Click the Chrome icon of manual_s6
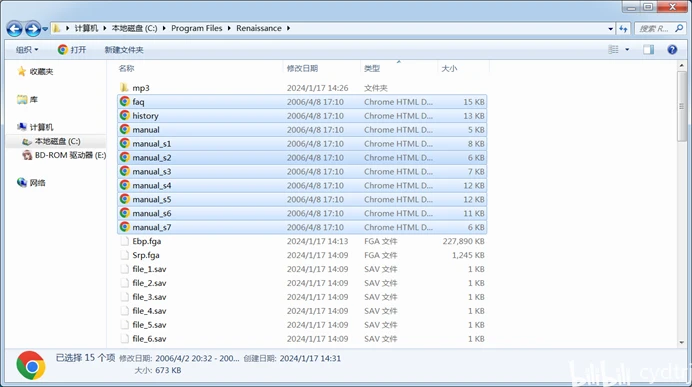Screen dimensions: 692x387 click(x=124, y=213)
